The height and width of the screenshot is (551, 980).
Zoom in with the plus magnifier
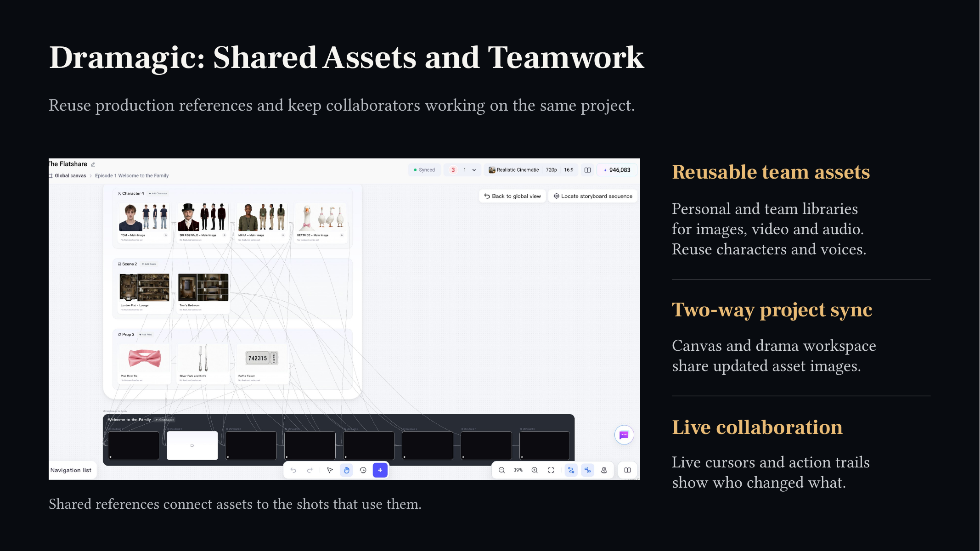click(x=535, y=470)
